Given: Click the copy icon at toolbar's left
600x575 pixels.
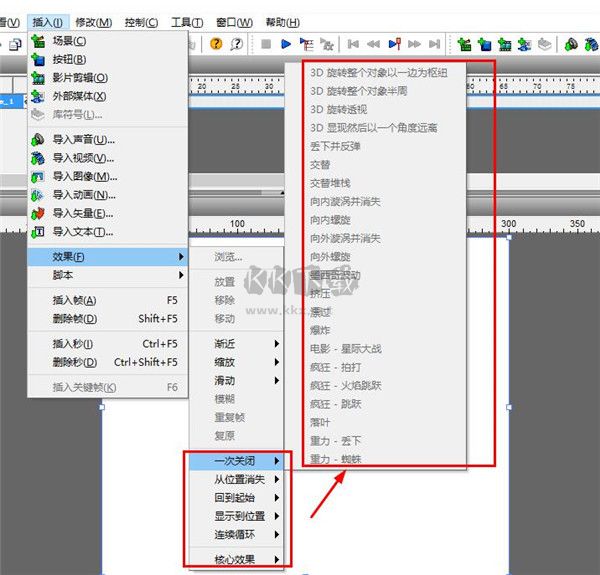Looking at the screenshot, I should (x=16, y=44).
